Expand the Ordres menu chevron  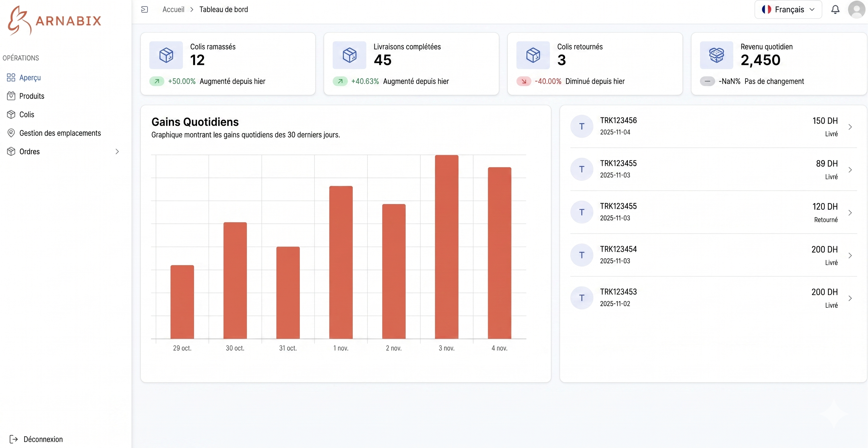pos(117,151)
